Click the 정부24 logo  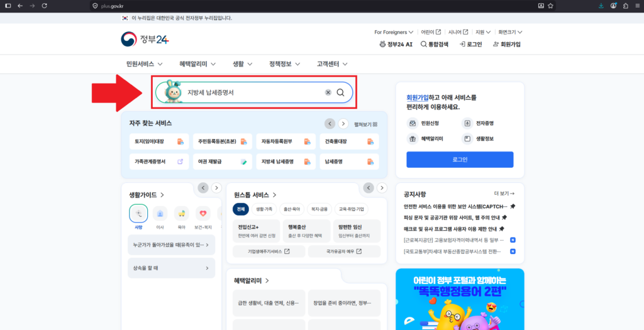coord(145,40)
